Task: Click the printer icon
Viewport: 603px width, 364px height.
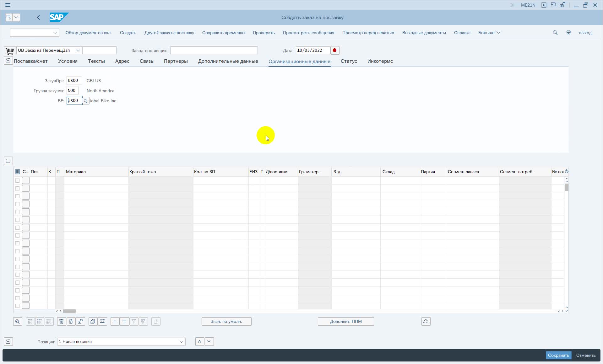Action: pyautogui.click(x=568, y=33)
